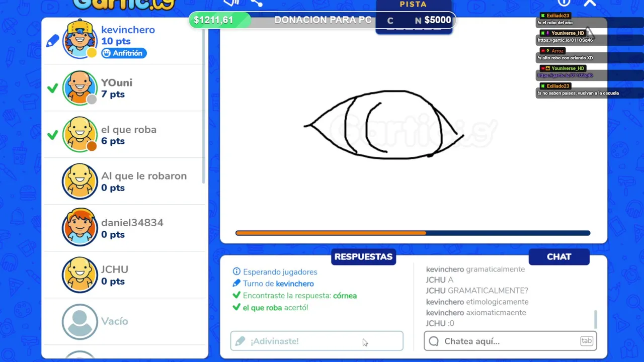Click chat message 'JCHU A'
This screenshot has height=362, width=644.
tap(440, 280)
